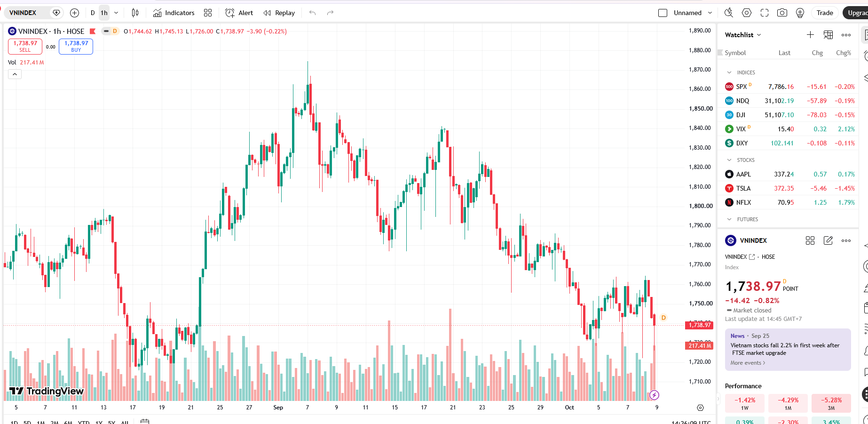Publish an idea with the lightbulb icon
Viewport: 868px width, 424px height.
[800, 13]
